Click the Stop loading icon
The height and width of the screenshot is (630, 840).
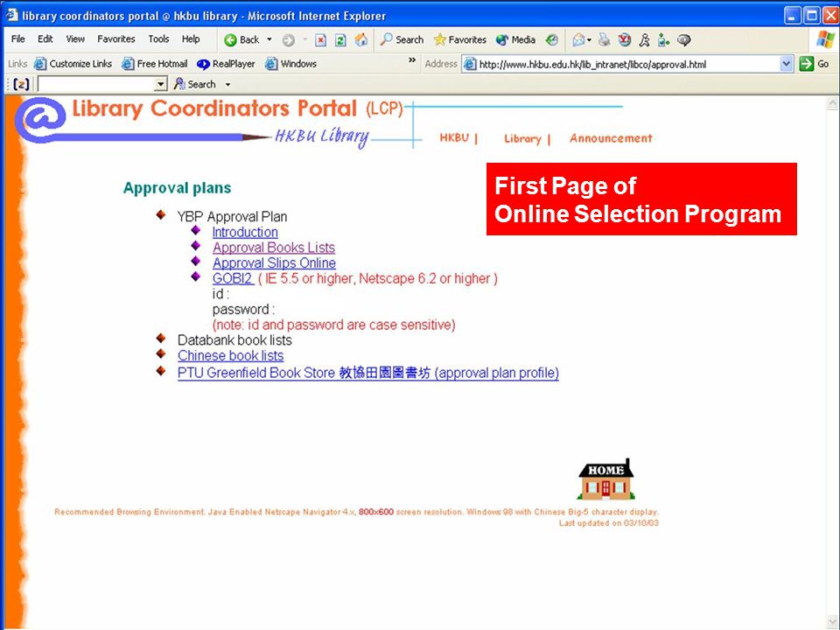[320, 40]
